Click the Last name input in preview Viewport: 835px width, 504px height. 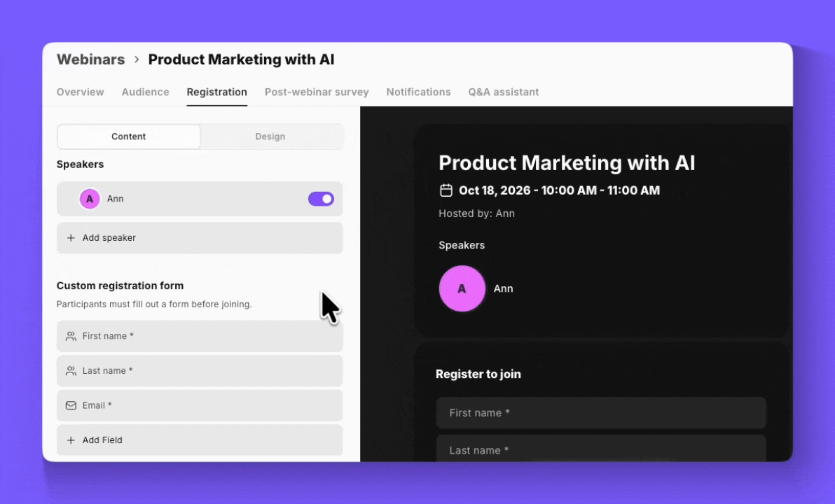pyautogui.click(x=601, y=448)
